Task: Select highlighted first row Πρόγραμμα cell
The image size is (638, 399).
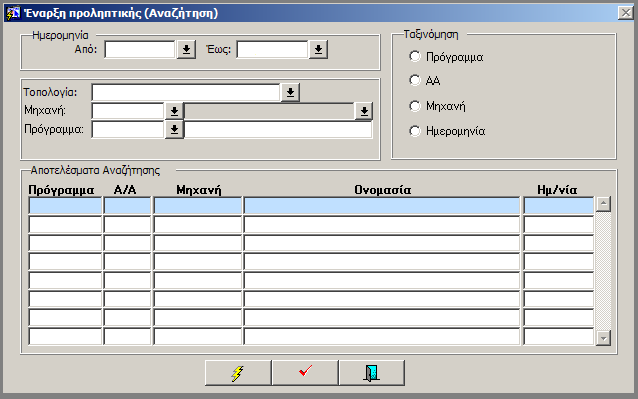Action: click(65, 205)
